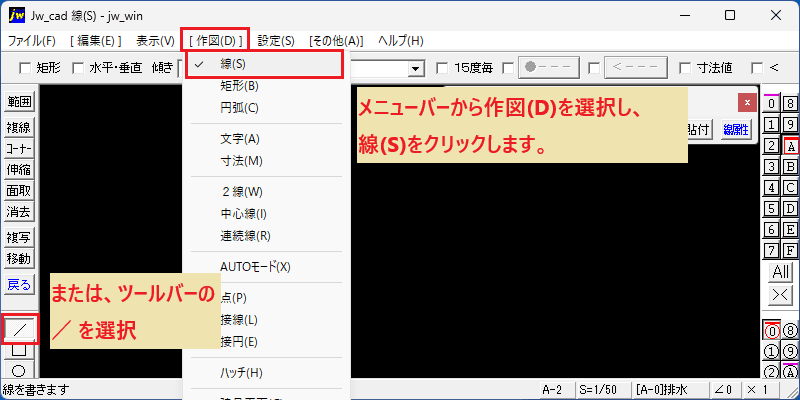This screenshot has width=800, height=400.
Task: Open the 表示(V) menu
Action: pyautogui.click(x=155, y=41)
